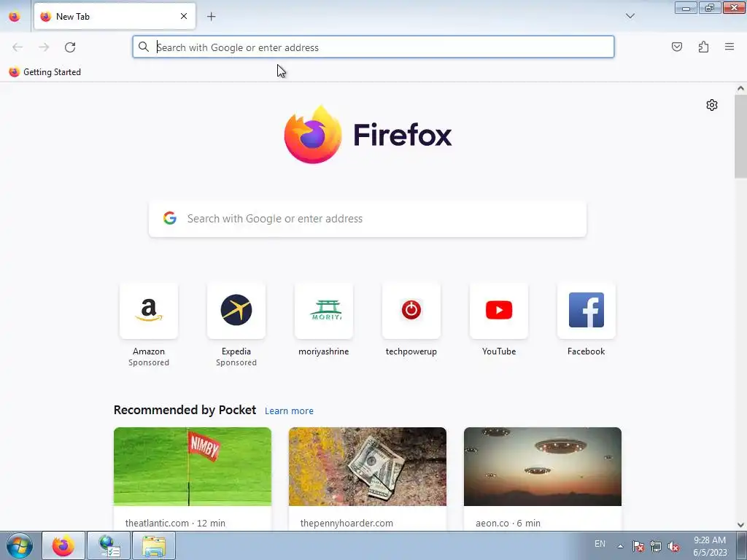Open aeon.co UFO story thumbnail

[x=543, y=467]
